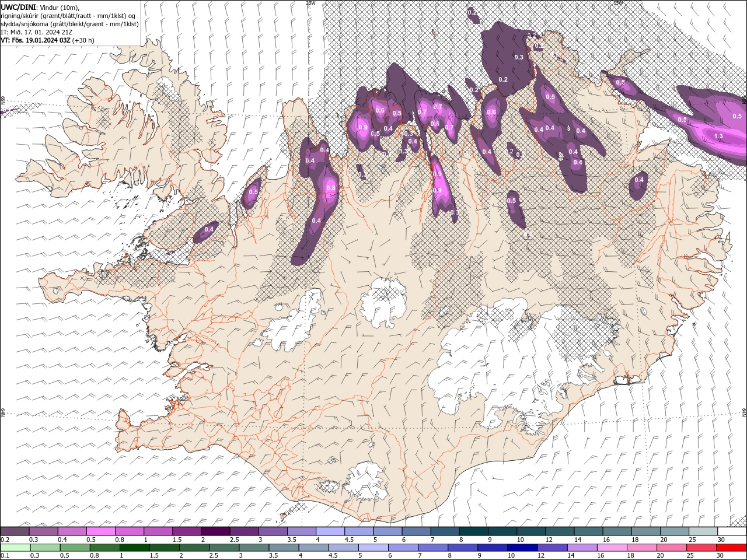Screen dimensions: 747x560
Task: Click the 1.3 precipitation value on the map
Action: pyautogui.click(x=718, y=136)
